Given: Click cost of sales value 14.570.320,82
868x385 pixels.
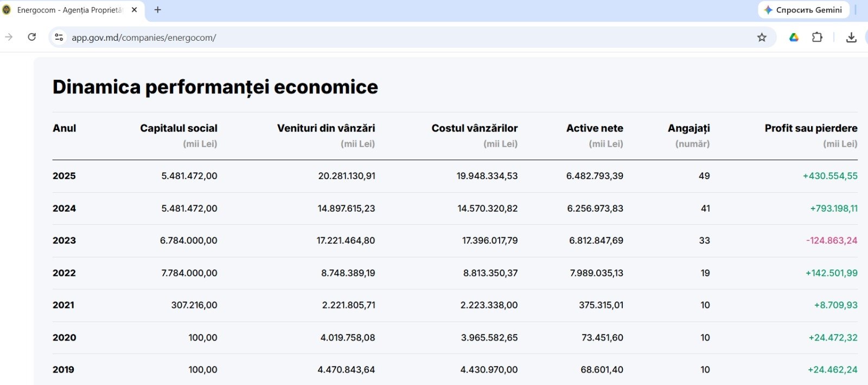Looking at the screenshot, I should (488, 209).
